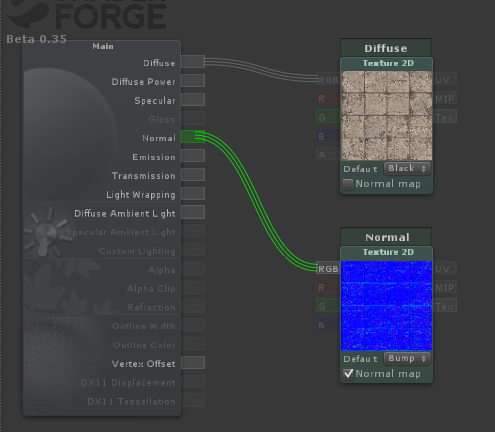495x432 pixels.
Task: Click the Diffuse node title header
Action: click(386, 48)
